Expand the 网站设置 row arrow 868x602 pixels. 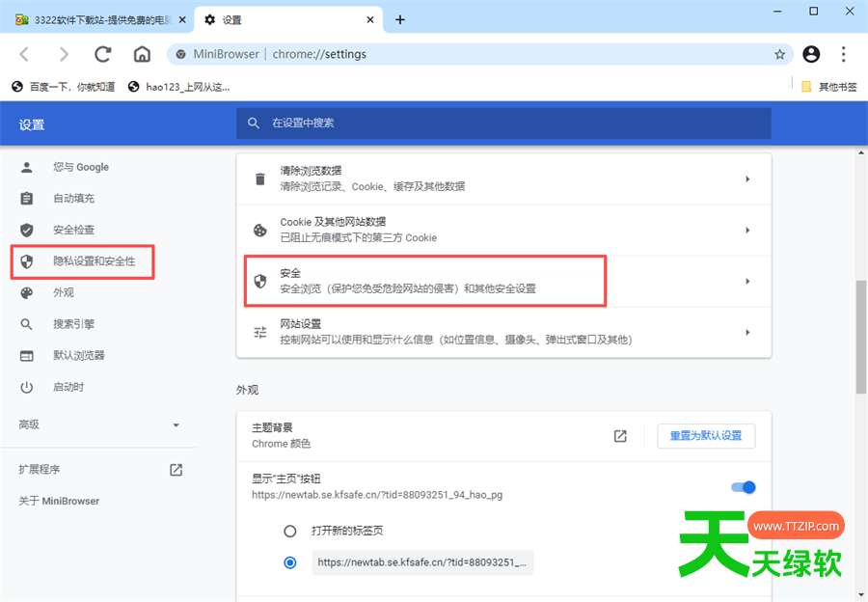pos(747,332)
